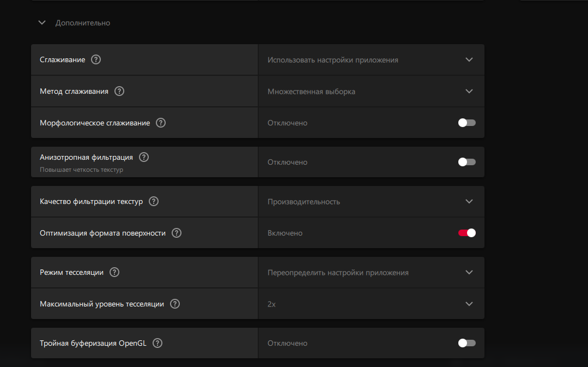The width and height of the screenshot is (588, 367).
Task: Open help for Оптимизация формата поверхности
Action: (x=177, y=233)
